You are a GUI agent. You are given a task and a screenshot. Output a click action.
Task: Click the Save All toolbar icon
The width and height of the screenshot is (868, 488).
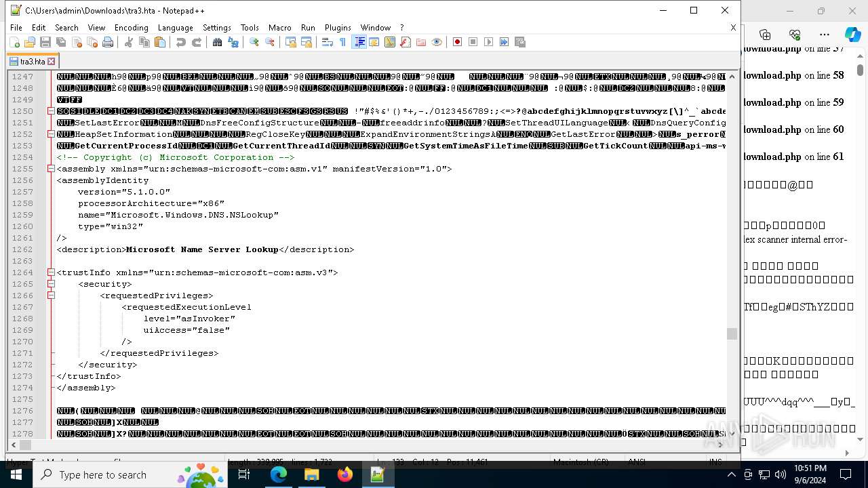pos(61,42)
